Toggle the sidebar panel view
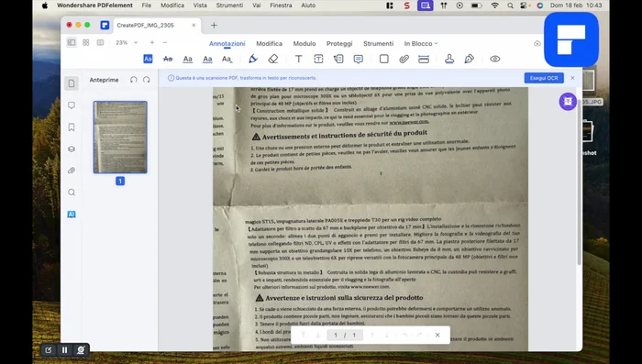This screenshot has height=364, width=642. (72, 42)
